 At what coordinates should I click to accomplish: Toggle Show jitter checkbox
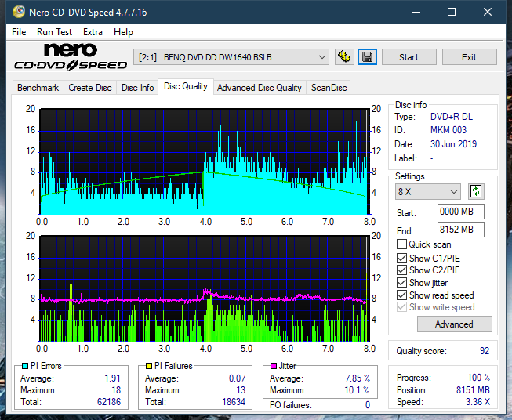[x=401, y=283]
